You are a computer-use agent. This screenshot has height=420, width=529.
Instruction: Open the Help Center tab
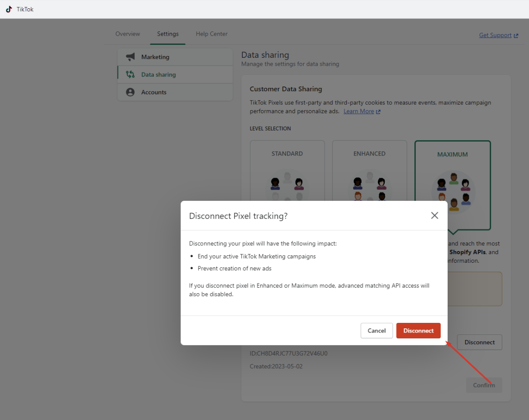(x=211, y=34)
